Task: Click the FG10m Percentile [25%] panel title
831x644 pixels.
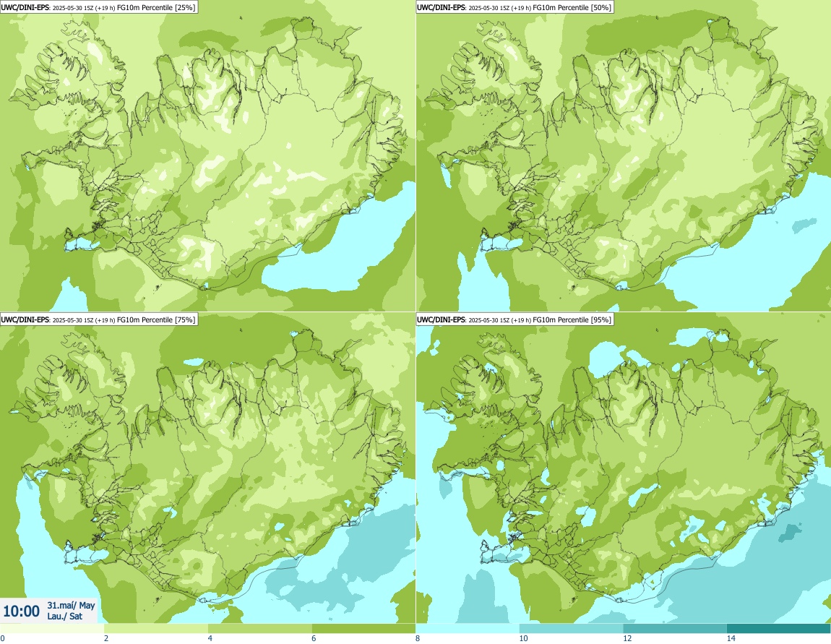Action: (98, 7)
